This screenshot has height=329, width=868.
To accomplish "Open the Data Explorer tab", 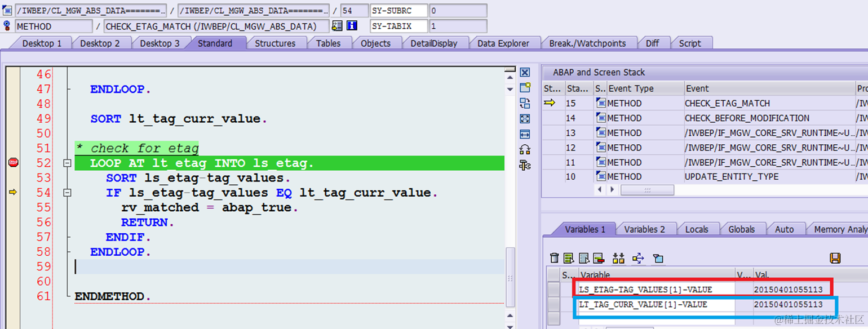I will (x=503, y=43).
